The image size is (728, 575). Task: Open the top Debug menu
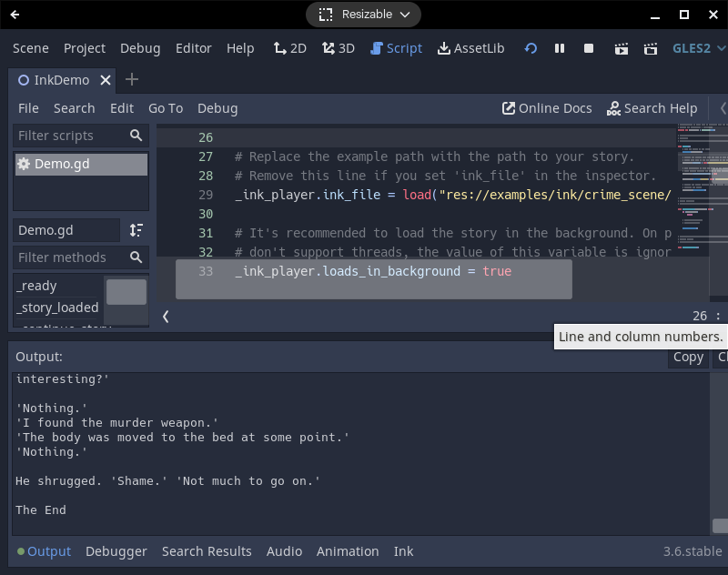click(x=140, y=48)
